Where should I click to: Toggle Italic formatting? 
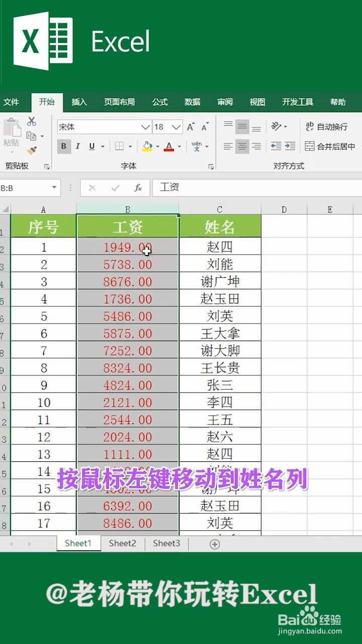pyautogui.click(x=77, y=146)
